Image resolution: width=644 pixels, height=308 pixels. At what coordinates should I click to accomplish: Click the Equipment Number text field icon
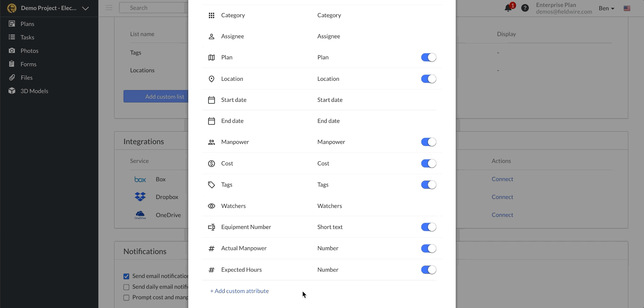pyautogui.click(x=212, y=227)
